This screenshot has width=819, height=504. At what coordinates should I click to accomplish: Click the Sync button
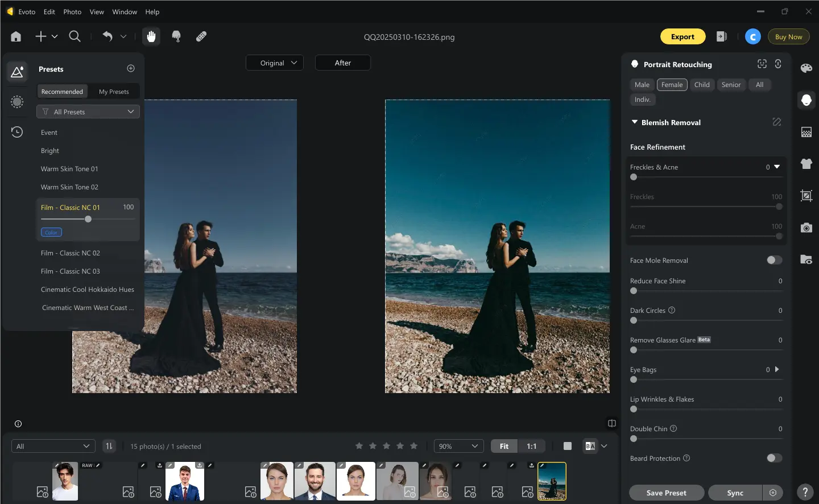pos(735,493)
